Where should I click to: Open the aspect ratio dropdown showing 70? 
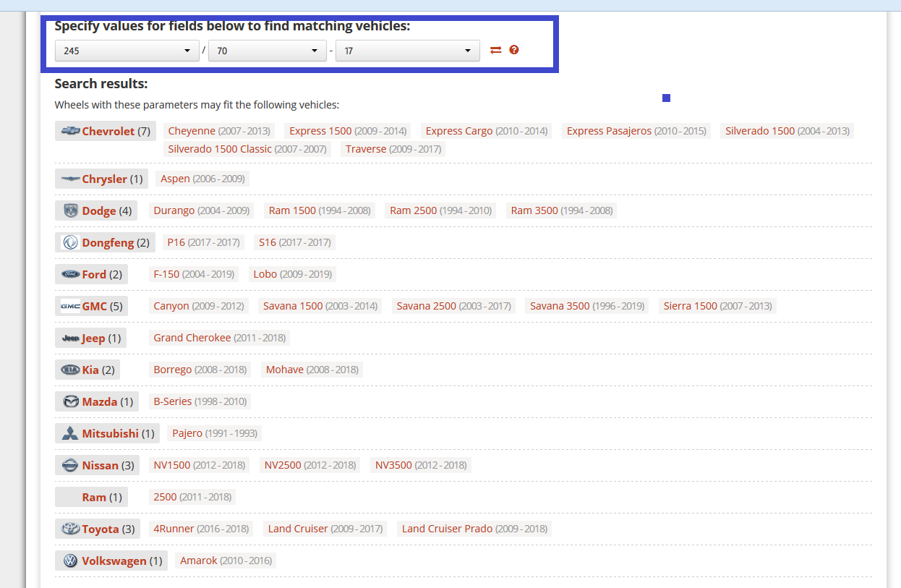[268, 51]
